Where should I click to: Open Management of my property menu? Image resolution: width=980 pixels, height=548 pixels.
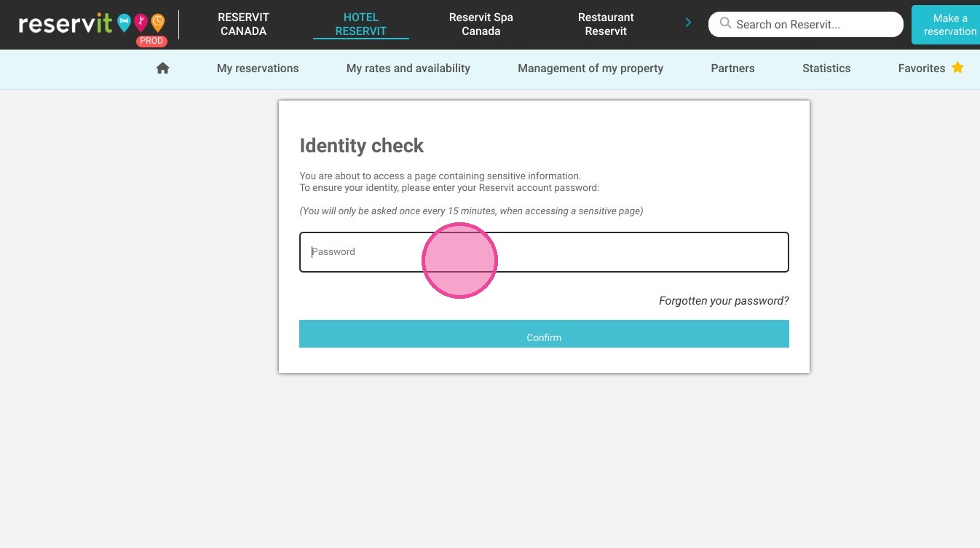pos(590,68)
